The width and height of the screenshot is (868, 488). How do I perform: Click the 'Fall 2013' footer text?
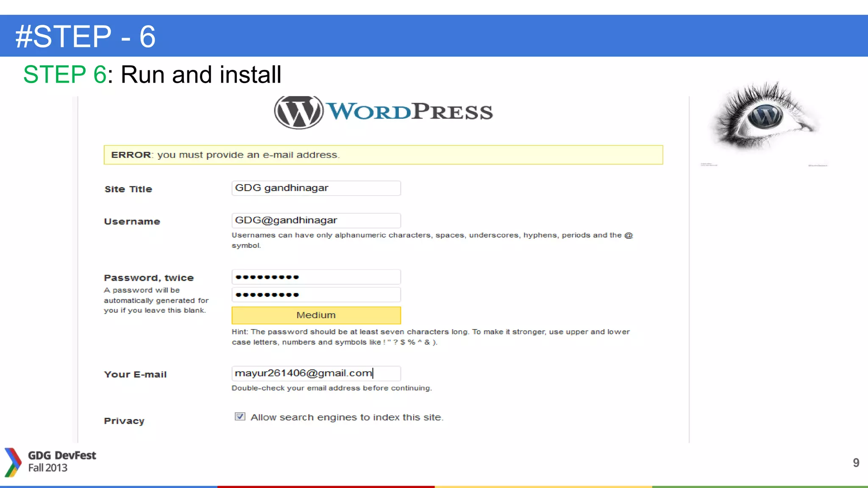(48, 468)
